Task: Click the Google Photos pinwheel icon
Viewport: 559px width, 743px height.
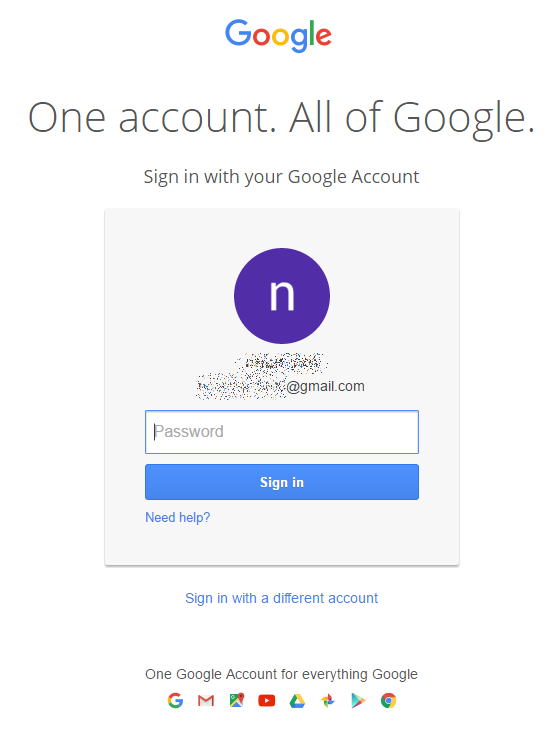Action: [x=328, y=700]
